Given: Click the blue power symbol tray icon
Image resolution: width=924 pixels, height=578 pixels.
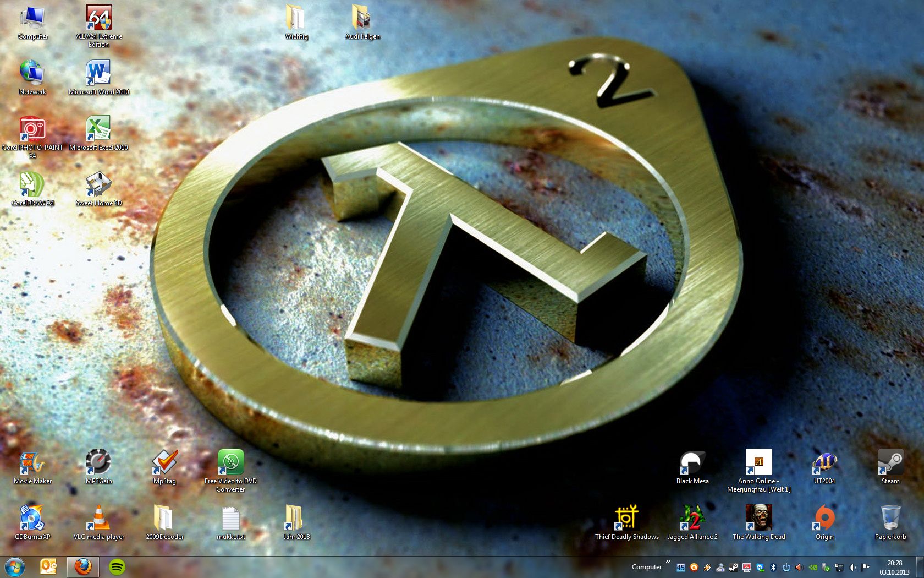Looking at the screenshot, I should pyautogui.click(x=787, y=568).
